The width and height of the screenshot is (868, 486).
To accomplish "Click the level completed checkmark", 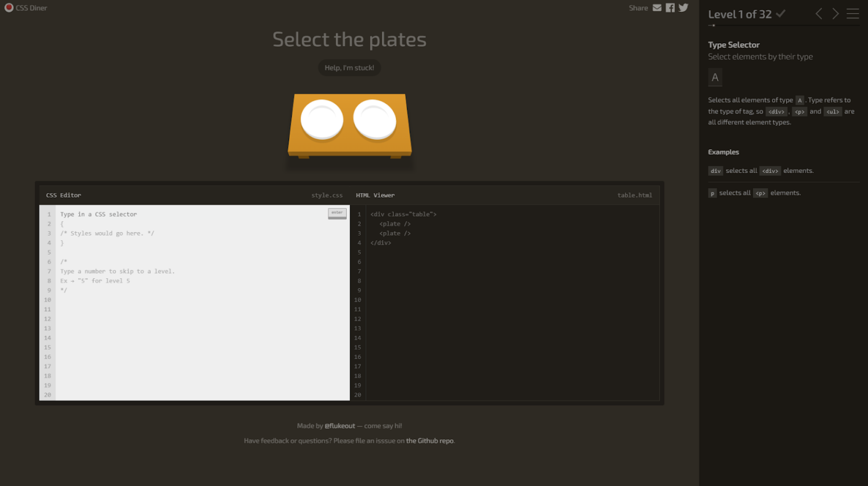I will click(x=781, y=14).
